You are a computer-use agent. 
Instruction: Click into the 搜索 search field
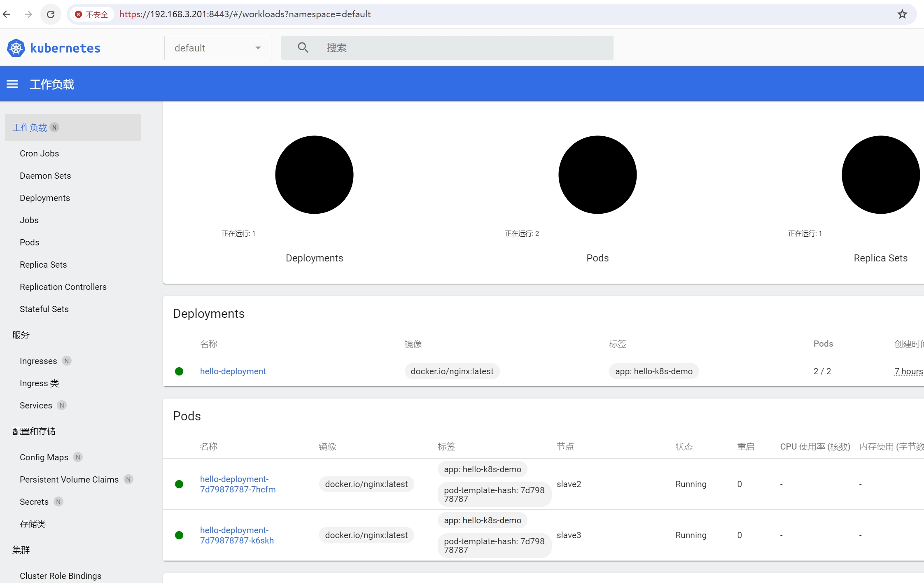447,48
